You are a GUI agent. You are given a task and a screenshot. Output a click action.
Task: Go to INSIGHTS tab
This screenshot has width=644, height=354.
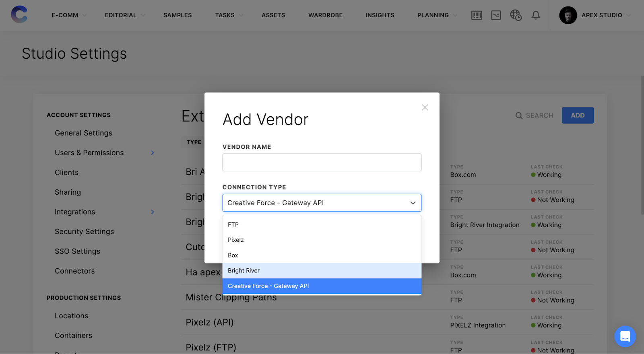pos(380,15)
